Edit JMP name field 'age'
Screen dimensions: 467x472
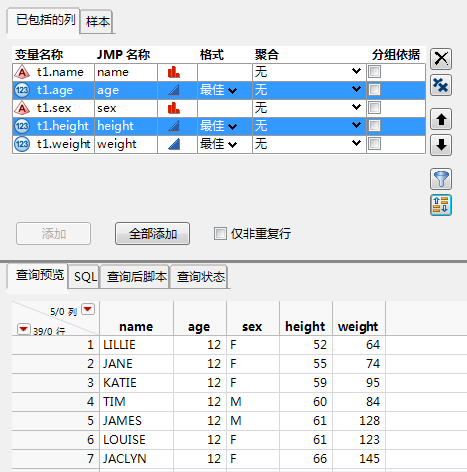pyautogui.click(x=126, y=90)
